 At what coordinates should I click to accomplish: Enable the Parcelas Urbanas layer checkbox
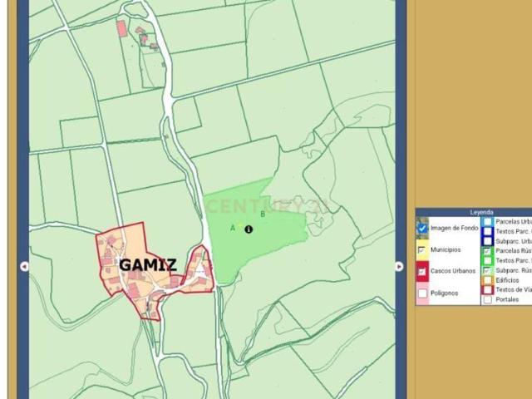tap(488, 222)
